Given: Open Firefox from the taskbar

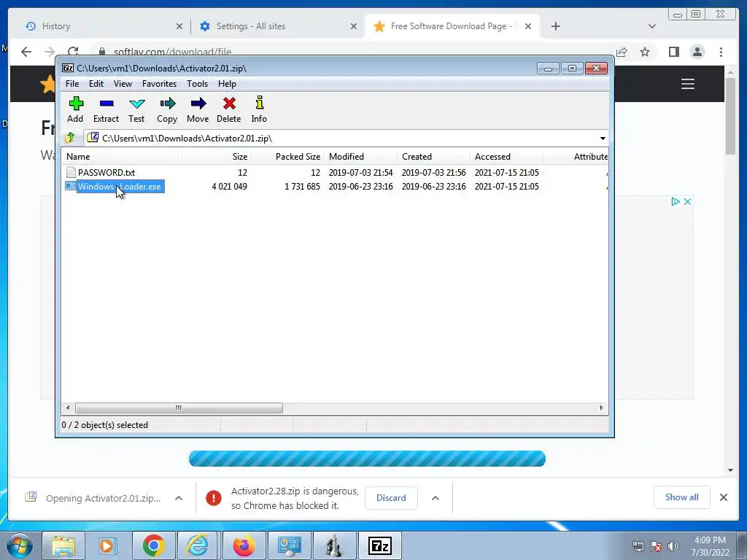Looking at the screenshot, I should (244, 545).
